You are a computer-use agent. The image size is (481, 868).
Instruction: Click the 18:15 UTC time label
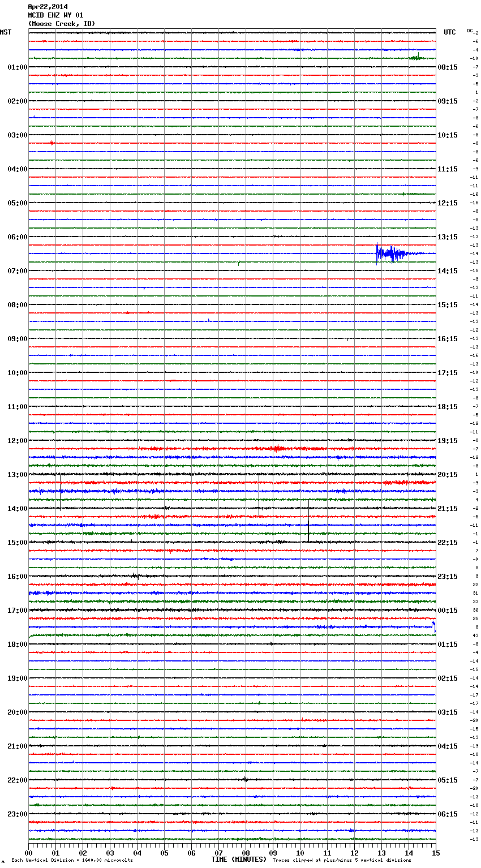[448, 407]
